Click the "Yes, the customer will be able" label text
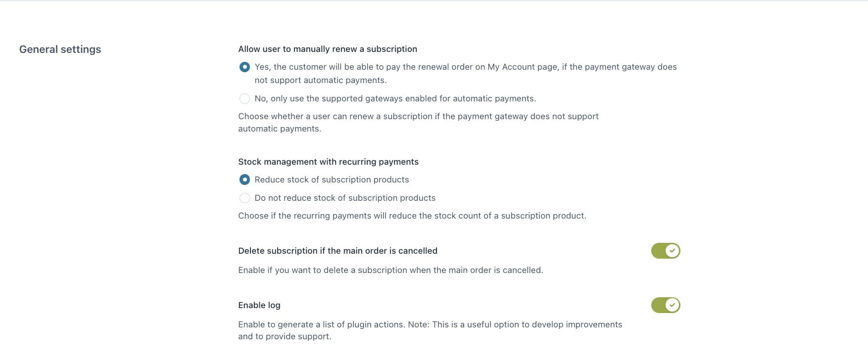 coord(465,67)
